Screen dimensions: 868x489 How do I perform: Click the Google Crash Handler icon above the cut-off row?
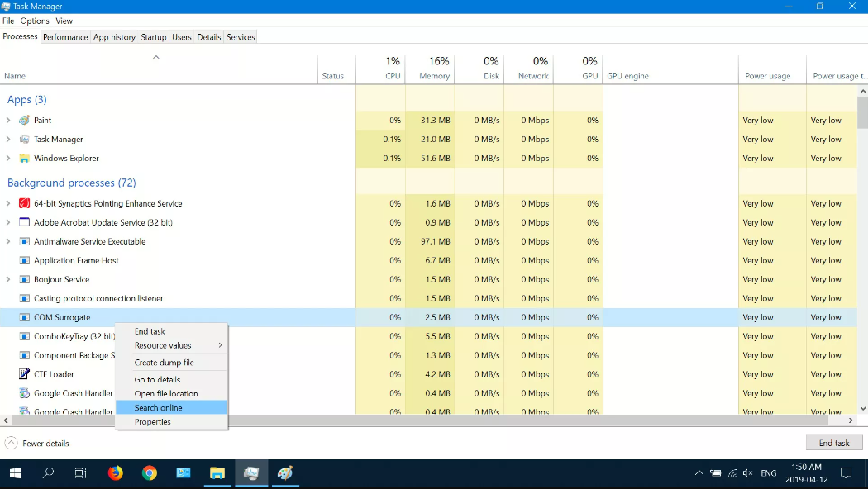pos(24,393)
